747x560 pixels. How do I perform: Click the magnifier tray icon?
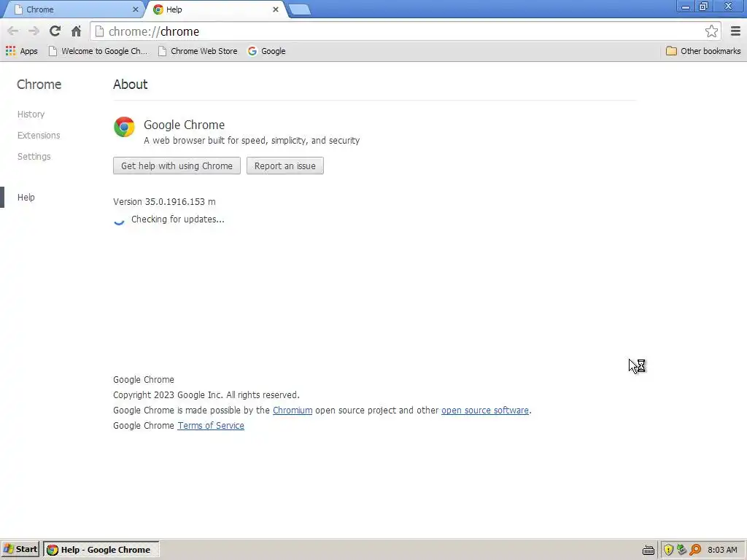pos(695,550)
